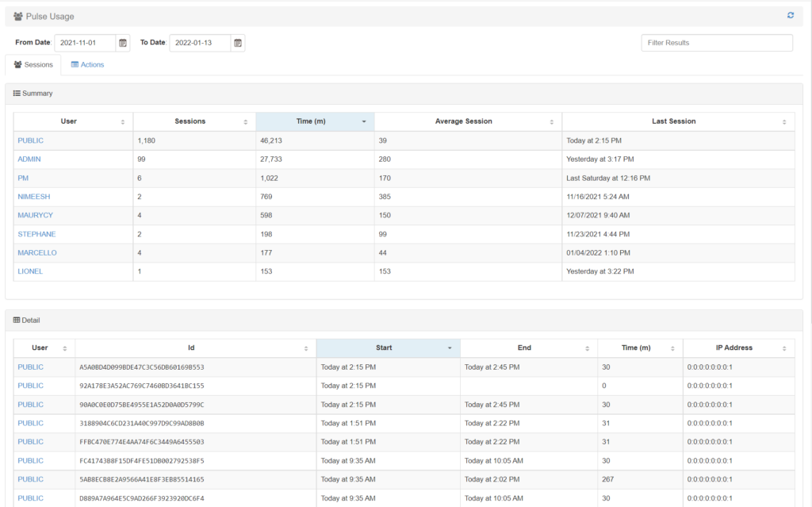Sort summary by Average Session arrows

tap(551, 122)
